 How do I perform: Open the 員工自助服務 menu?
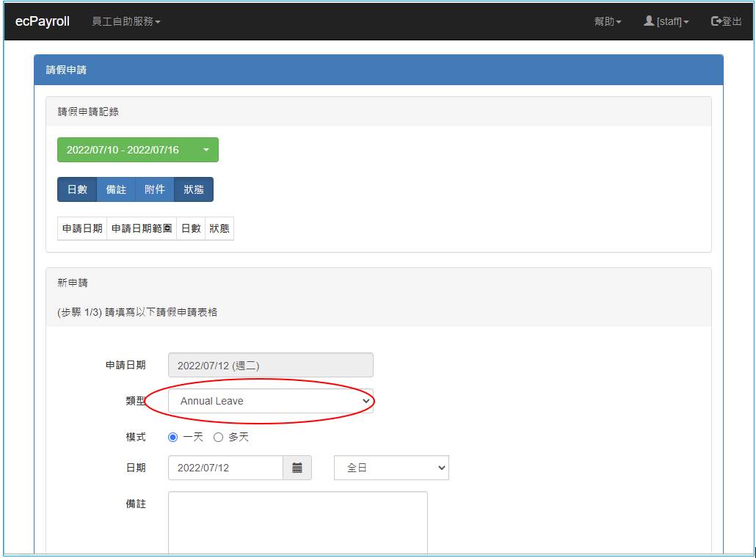126,21
